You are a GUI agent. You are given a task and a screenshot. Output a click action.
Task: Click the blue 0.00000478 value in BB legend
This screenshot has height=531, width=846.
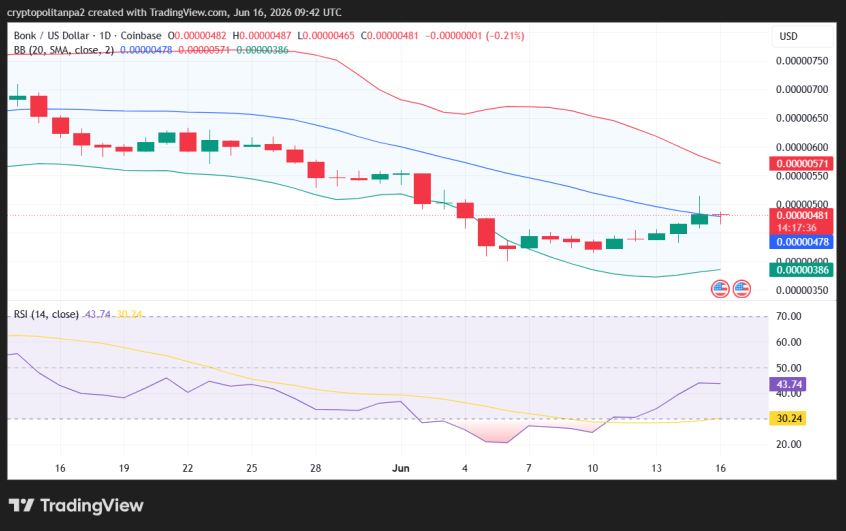point(146,50)
